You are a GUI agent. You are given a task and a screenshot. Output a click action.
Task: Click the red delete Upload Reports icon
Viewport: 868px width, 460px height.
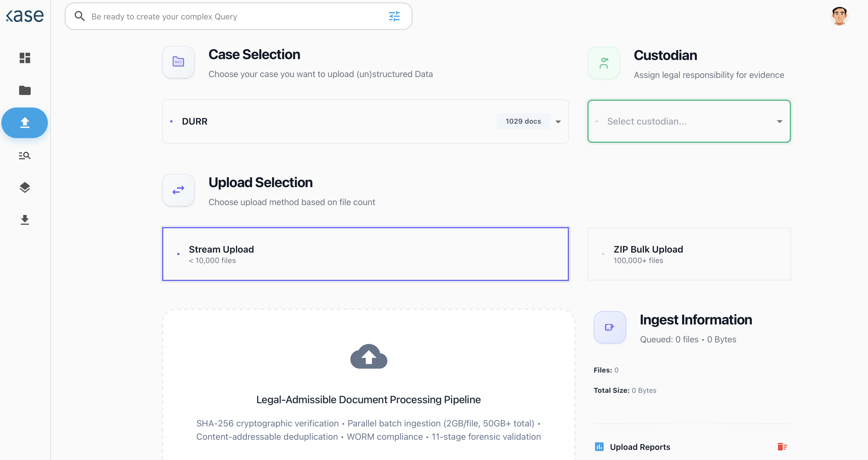[x=782, y=446]
